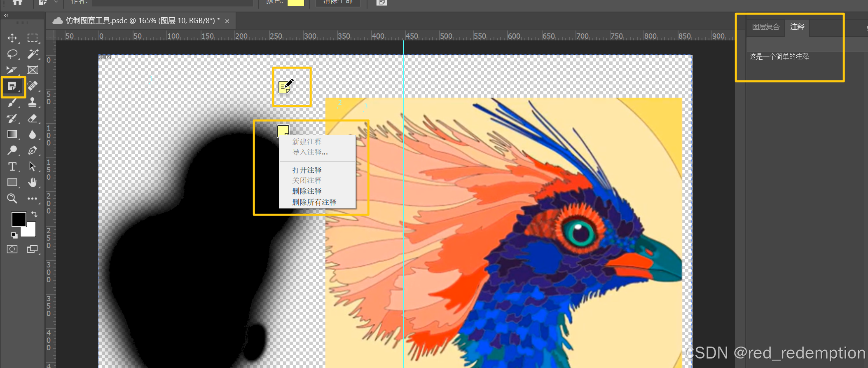
Task: Select the Rectangular Marquee tool
Action: pos(33,38)
